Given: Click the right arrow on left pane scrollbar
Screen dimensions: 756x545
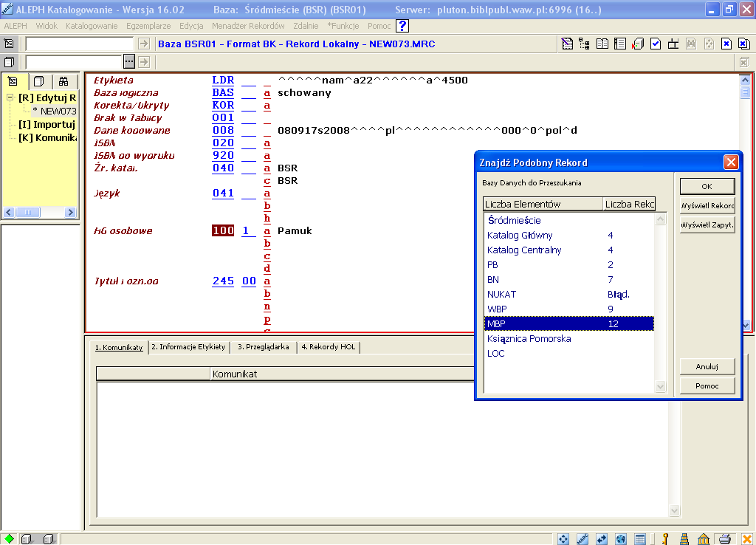Looking at the screenshot, I should pos(70,212).
